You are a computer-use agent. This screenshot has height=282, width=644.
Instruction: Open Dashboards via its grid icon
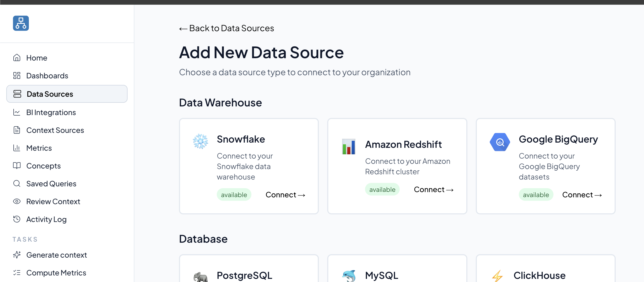tap(17, 75)
